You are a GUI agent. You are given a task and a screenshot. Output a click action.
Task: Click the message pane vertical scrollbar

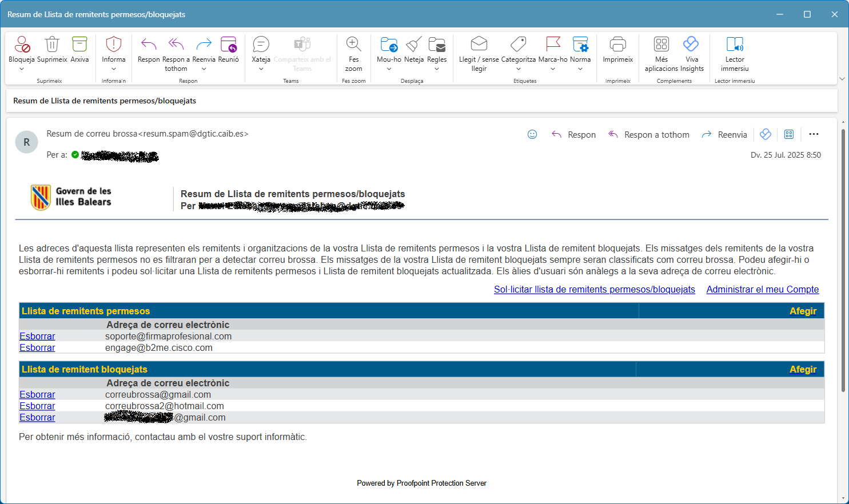coord(843,260)
